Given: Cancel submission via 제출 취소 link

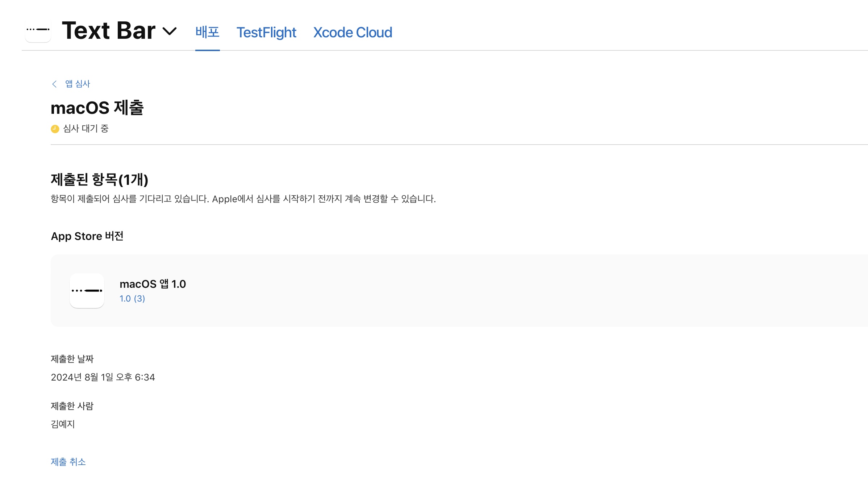Looking at the screenshot, I should click(68, 462).
